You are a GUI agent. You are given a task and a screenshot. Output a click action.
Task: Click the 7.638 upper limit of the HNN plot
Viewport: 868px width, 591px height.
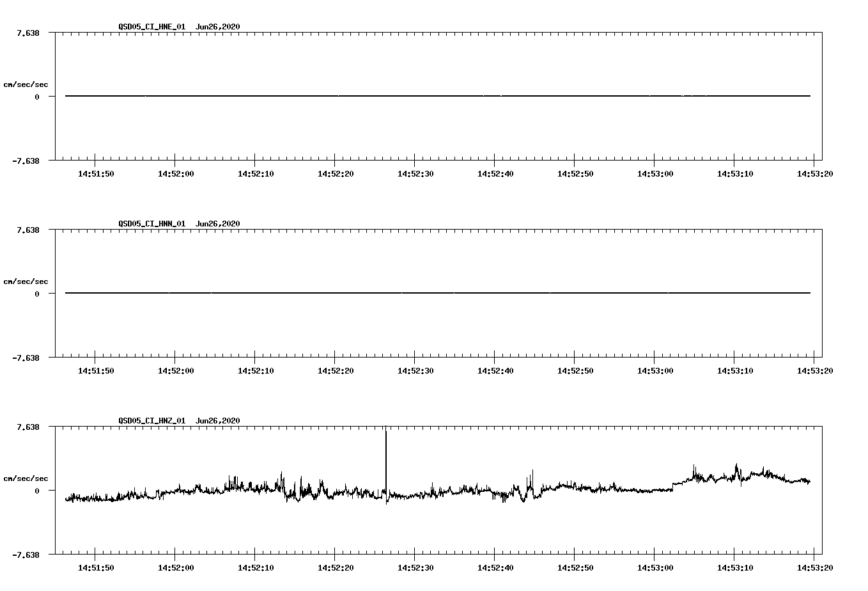(28, 230)
